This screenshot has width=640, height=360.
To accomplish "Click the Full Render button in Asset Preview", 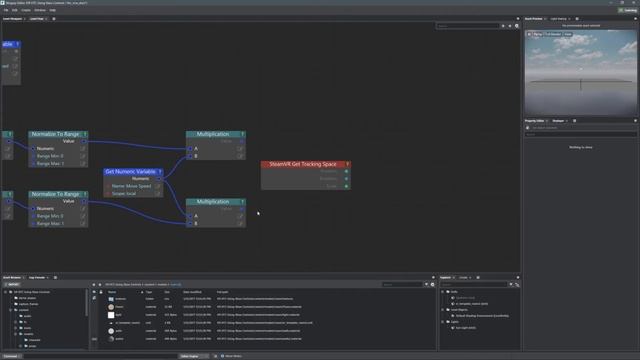I will [x=553, y=34].
